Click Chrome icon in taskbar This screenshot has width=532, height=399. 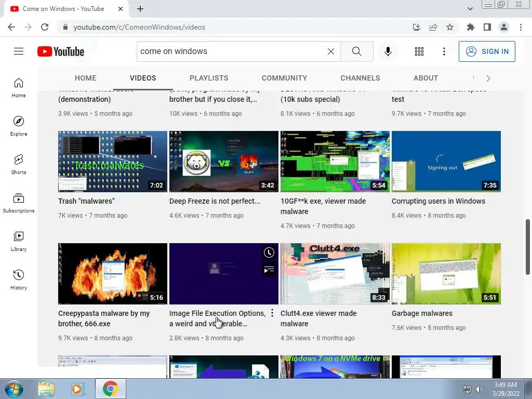(110, 389)
